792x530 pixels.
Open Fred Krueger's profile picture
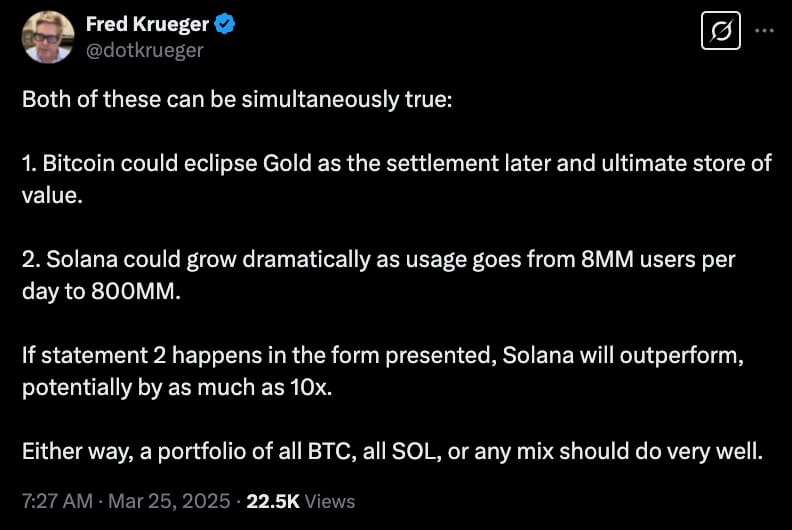[x=48, y=37]
